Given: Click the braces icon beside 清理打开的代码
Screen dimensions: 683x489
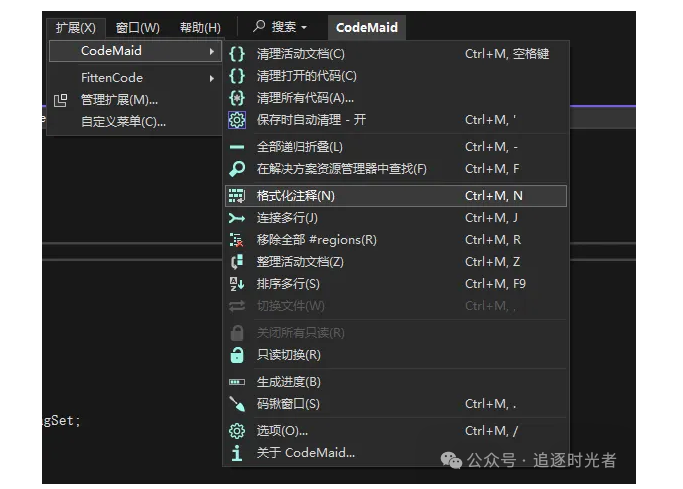Looking at the screenshot, I should (237, 76).
